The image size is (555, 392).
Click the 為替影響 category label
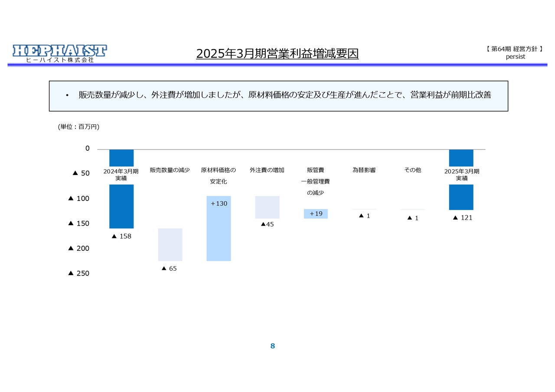click(x=364, y=170)
